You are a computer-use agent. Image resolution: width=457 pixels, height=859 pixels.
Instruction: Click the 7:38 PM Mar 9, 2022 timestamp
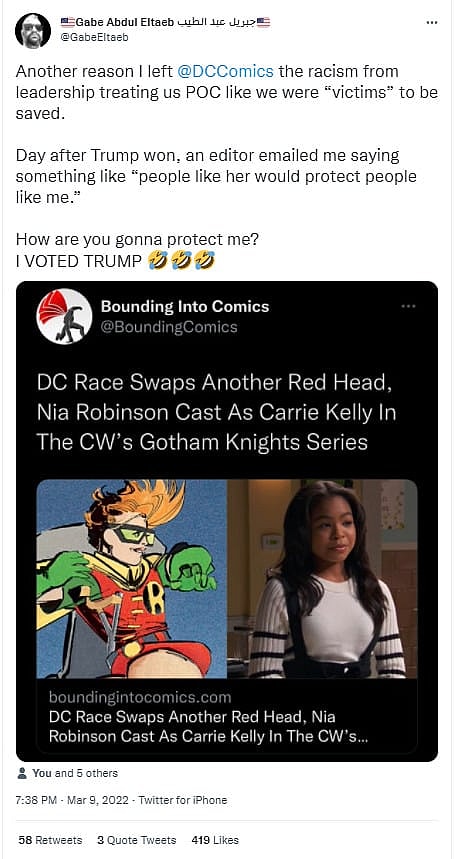74,800
